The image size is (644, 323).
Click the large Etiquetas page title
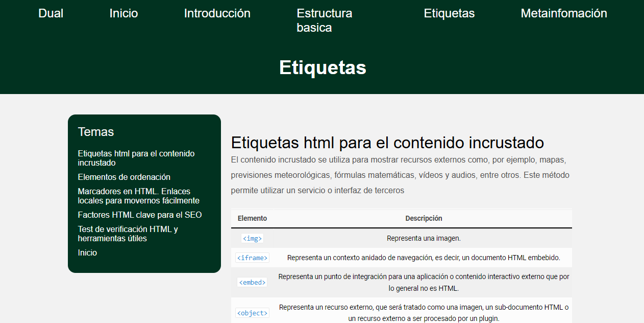323,67
